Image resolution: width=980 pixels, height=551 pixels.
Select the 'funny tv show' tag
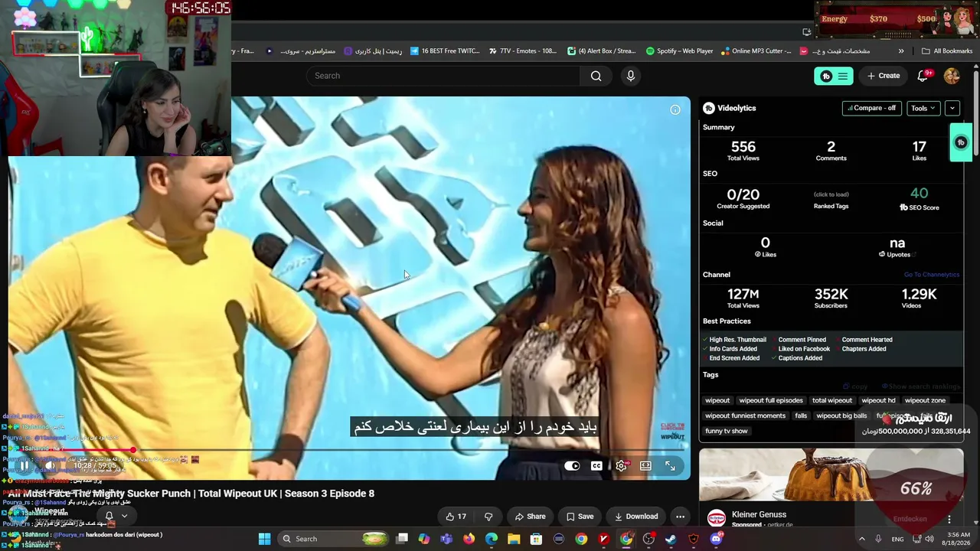(727, 431)
